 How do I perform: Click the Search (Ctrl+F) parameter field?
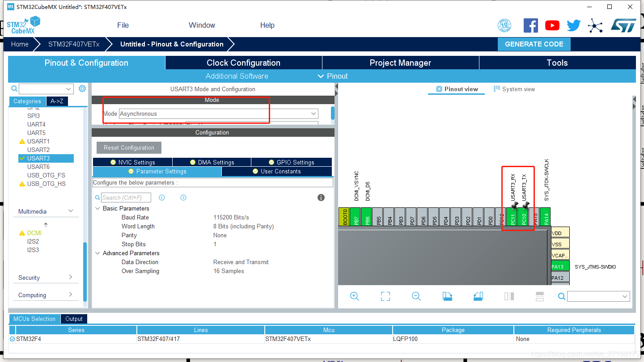(x=126, y=198)
